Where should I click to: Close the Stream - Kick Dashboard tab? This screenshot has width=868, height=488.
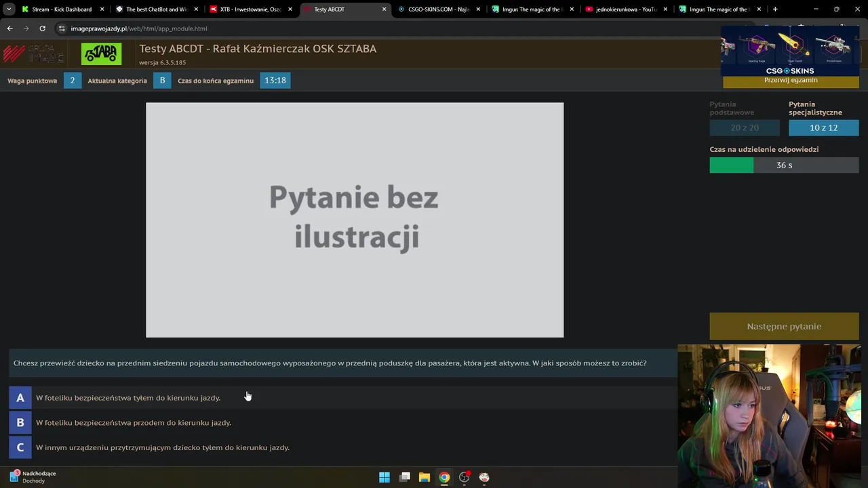[x=102, y=9]
